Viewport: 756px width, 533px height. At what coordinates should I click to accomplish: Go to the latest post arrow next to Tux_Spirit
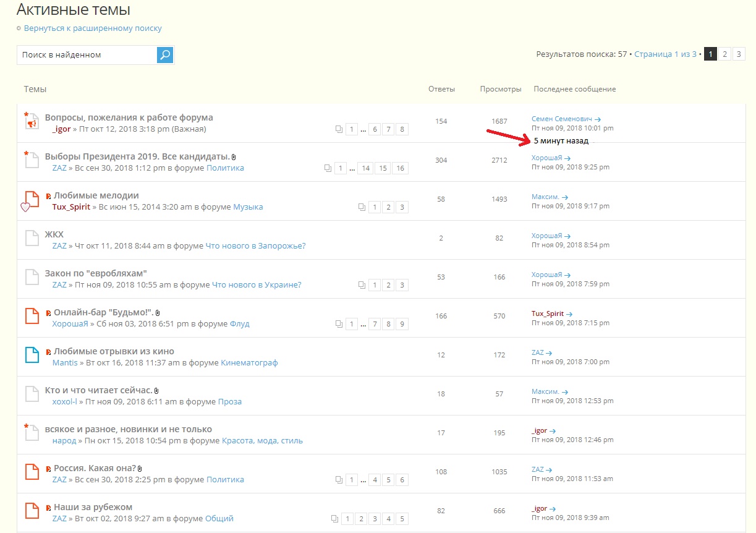pyautogui.click(x=569, y=314)
